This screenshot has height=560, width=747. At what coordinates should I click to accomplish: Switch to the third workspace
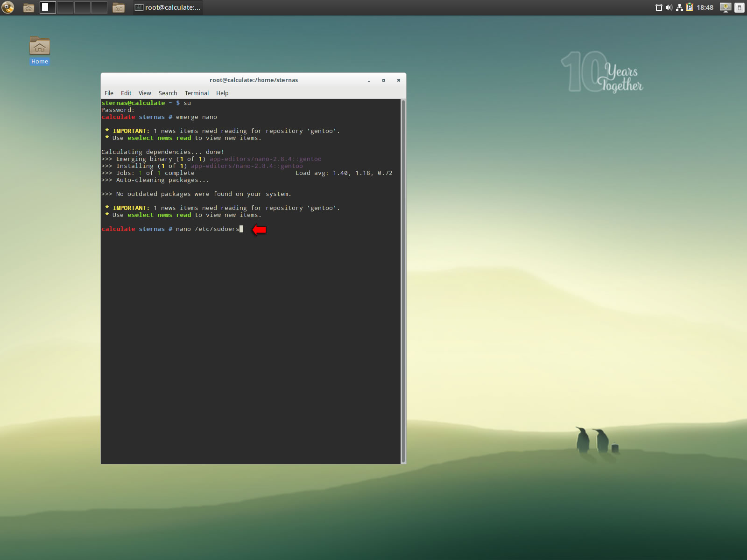82,7
